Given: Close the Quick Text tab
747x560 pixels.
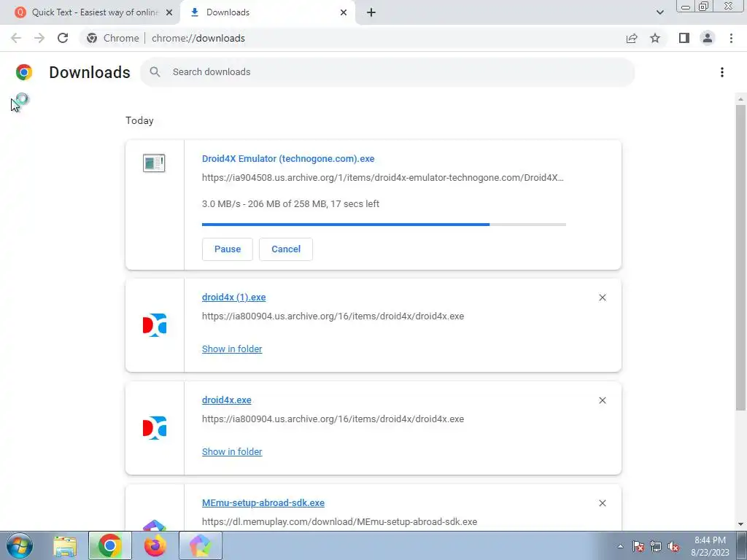Looking at the screenshot, I should [x=169, y=12].
